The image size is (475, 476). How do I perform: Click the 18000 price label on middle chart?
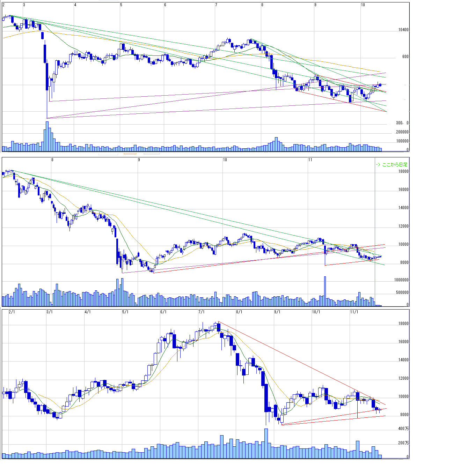[403, 171]
